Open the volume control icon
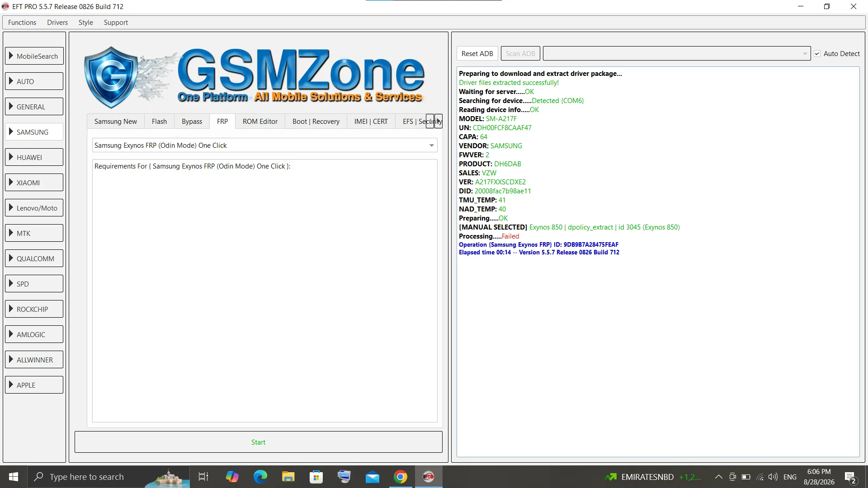Screen dimensions: 868x488 pos(773,477)
